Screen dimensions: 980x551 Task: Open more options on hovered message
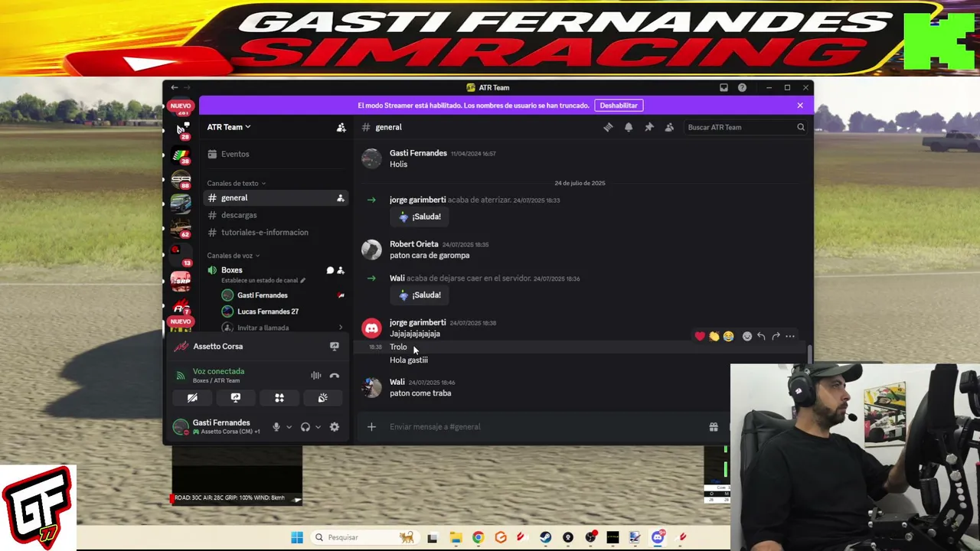(x=790, y=336)
